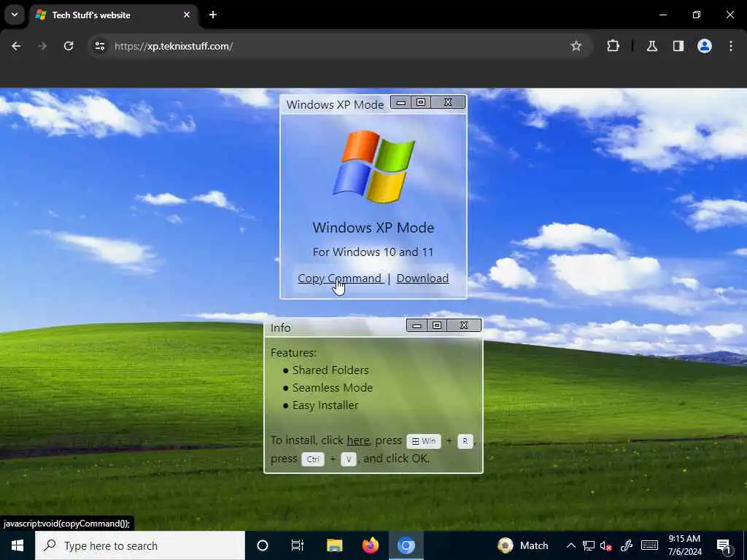747x560 pixels.
Task: Maximize the Windows XP Mode panel
Action: click(x=421, y=102)
